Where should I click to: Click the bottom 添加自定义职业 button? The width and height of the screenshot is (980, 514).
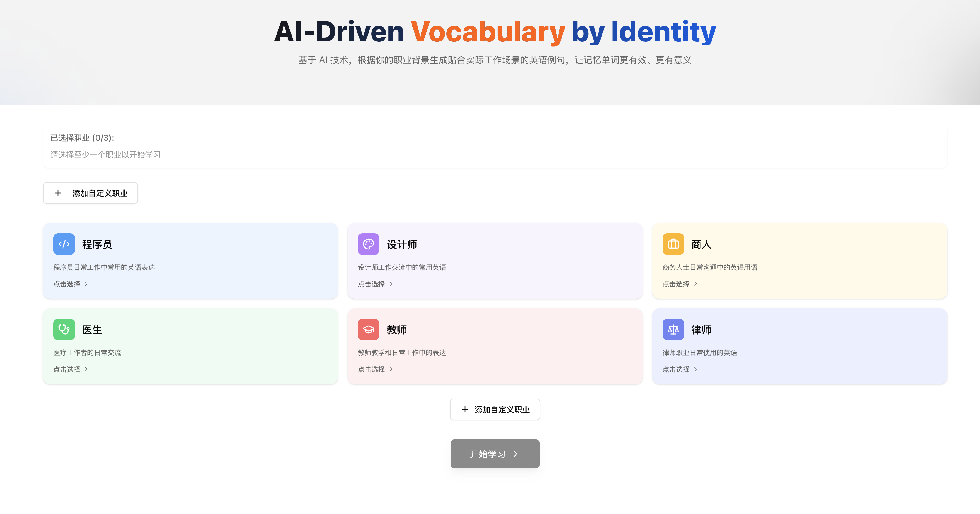coord(495,409)
